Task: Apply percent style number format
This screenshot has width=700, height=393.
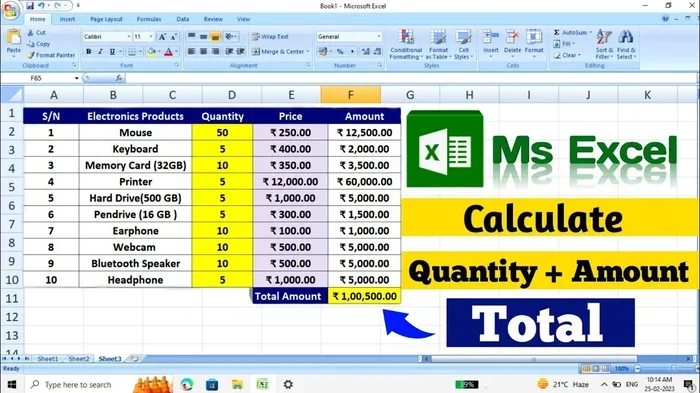Action: (340, 52)
